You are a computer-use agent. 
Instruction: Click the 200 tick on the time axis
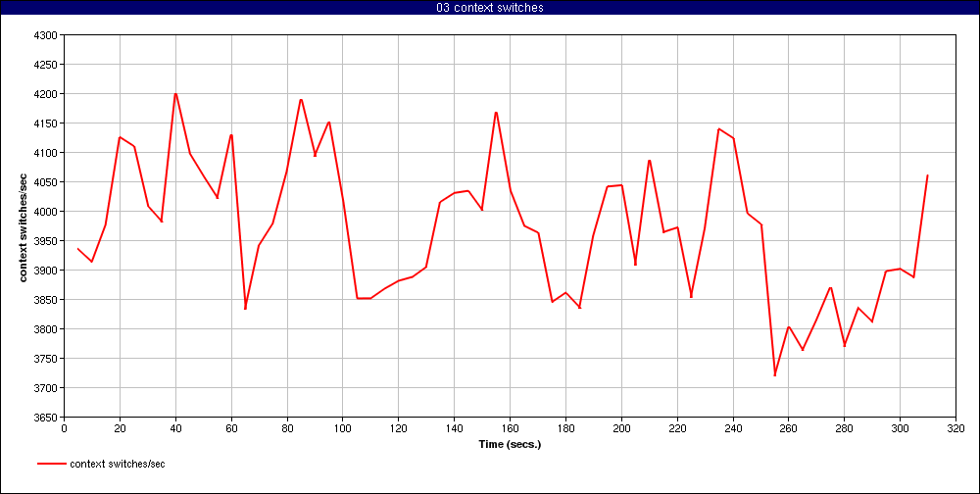(621, 428)
